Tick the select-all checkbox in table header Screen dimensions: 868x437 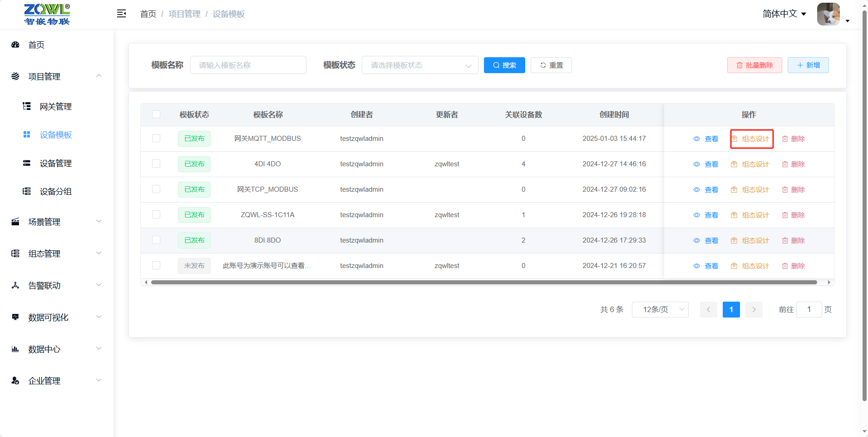pyautogui.click(x=156, y=114)
